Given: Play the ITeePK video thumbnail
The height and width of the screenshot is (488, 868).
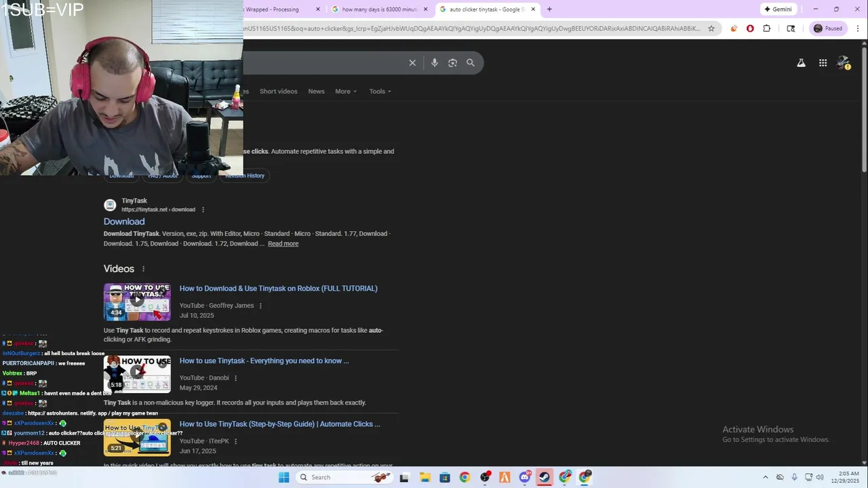Looking at the screenshot, I should [137, 438].
